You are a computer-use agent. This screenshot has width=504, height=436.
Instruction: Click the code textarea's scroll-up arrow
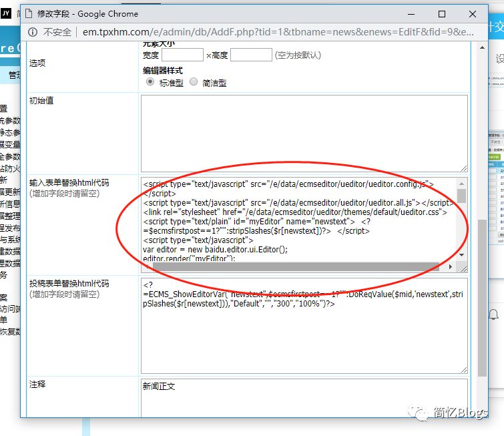(461, 183)
